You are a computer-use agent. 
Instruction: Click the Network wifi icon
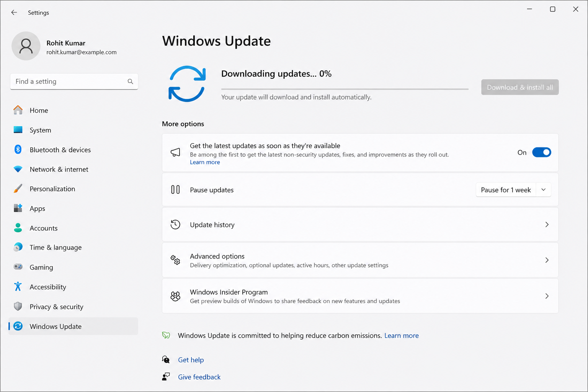point(18,169)
